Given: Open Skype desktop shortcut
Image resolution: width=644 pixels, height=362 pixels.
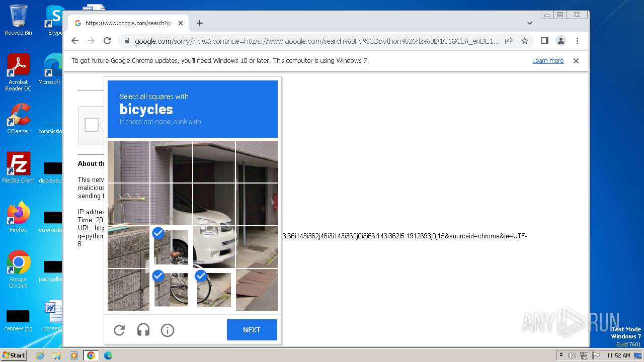Looking at the screenshot, I should (x=55, y=20).
